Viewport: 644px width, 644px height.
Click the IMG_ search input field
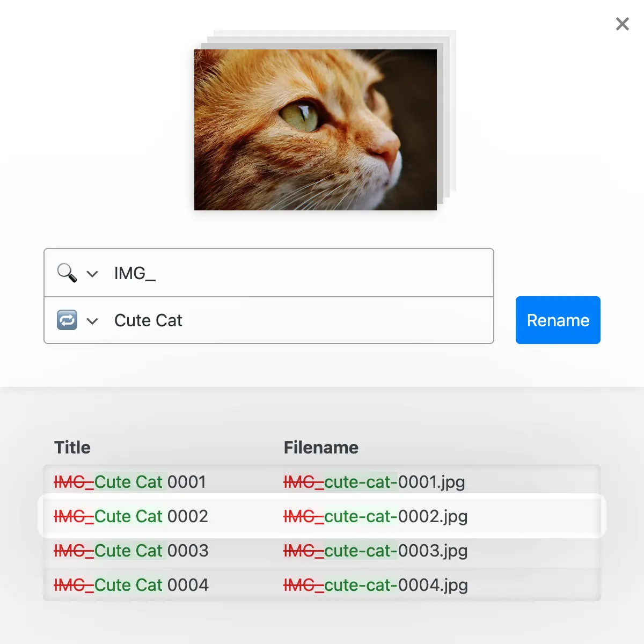tap(268, 273)
